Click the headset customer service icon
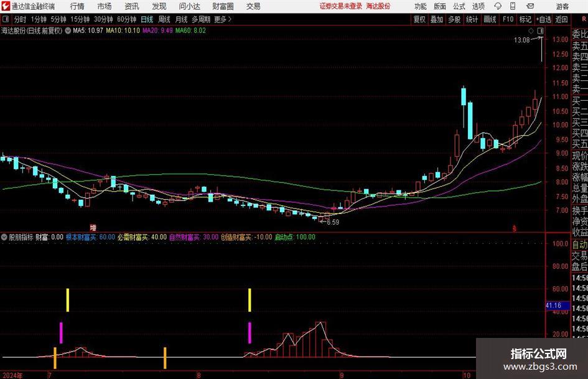Viewport: 588px width, 379px height. point(498,6)
